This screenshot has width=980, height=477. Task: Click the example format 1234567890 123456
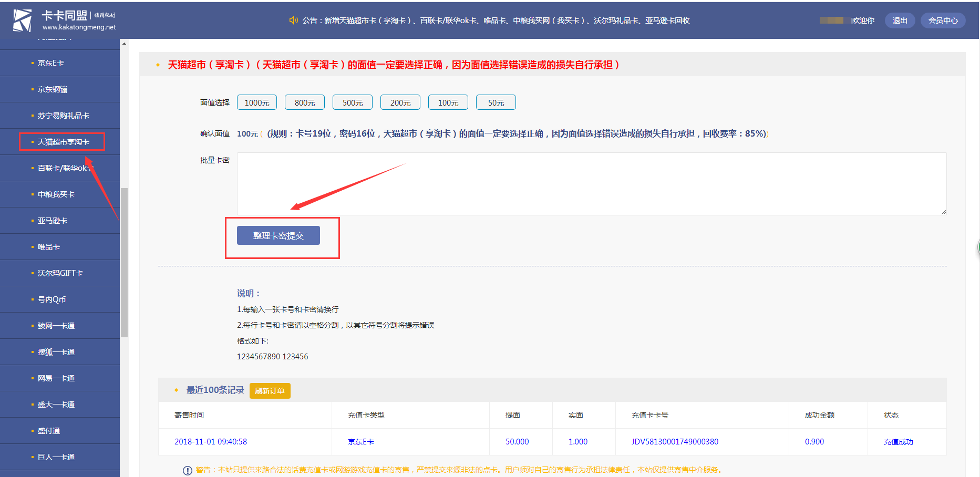point(273,357)
